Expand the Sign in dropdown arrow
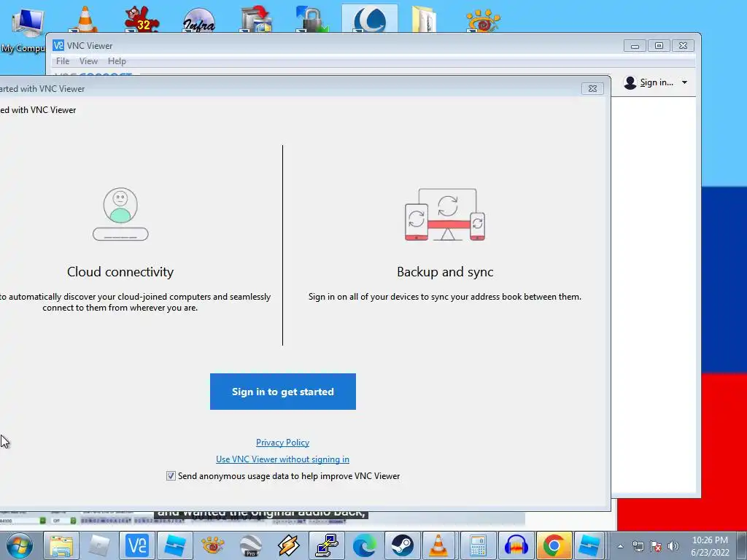This screenshot has height=560, width=747. pyautogui.click(x=684, y=82)
